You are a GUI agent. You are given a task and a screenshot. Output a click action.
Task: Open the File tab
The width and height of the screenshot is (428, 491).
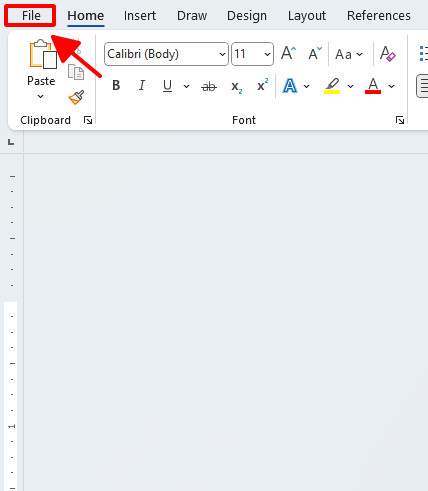30,16
